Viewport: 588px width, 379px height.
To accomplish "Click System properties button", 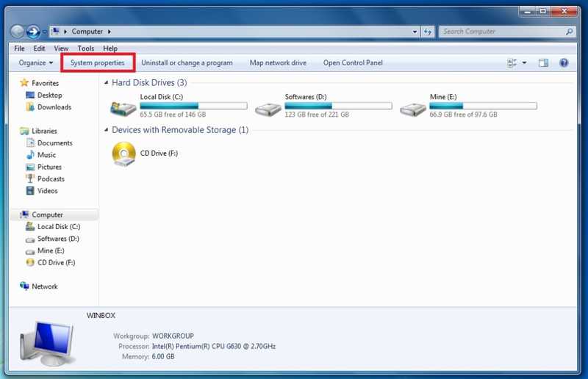I will [98, 63].
